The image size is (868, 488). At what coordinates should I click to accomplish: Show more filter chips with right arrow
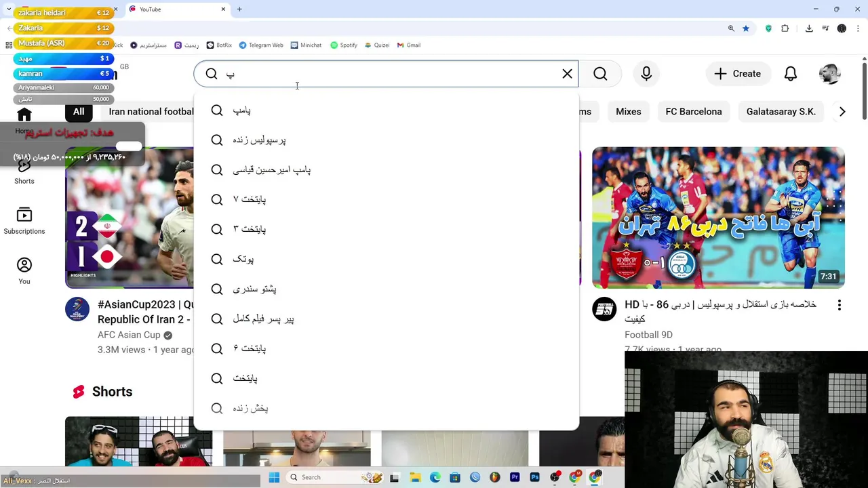coord(842,112)
